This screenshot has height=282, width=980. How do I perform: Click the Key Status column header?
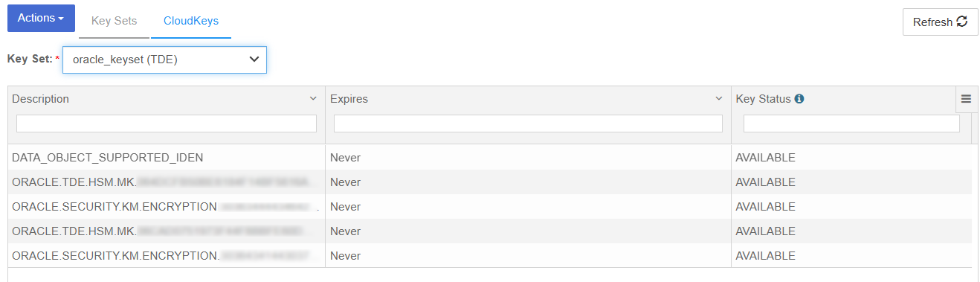763,99
